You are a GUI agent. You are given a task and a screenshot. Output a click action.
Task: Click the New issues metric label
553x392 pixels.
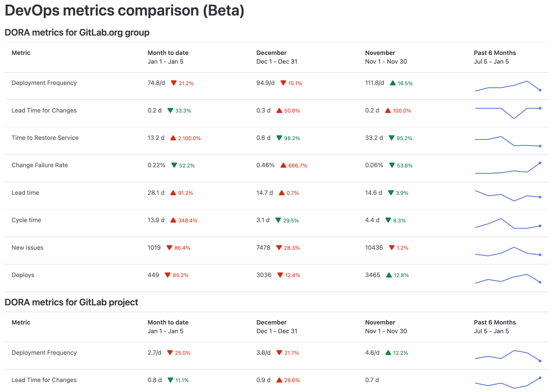click(x=27, y=248)
